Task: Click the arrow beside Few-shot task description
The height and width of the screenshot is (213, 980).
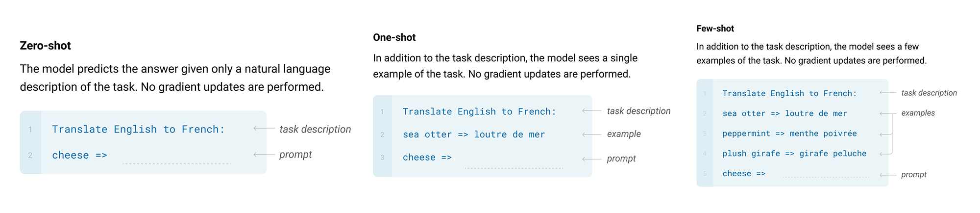Action: pyautogui.click(x=887, y=93)
